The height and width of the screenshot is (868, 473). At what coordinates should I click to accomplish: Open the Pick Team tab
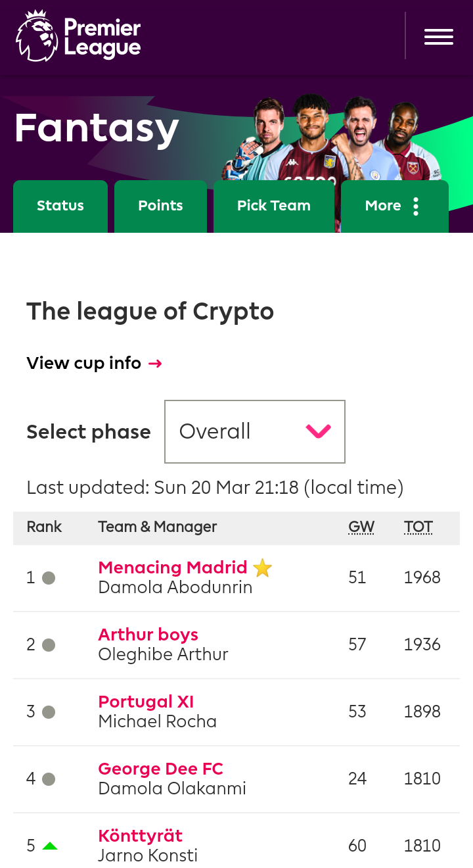click(274, 206)
